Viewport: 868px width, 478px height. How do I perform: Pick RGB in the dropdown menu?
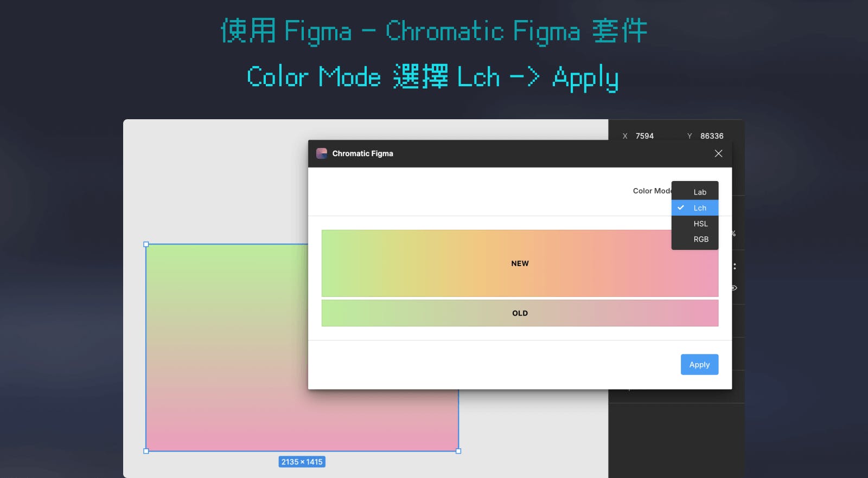(x=694, y=239)
